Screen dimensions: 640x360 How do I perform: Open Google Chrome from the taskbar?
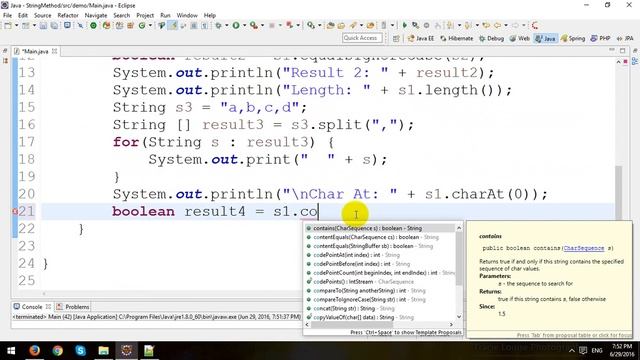[x=58, y=350]
